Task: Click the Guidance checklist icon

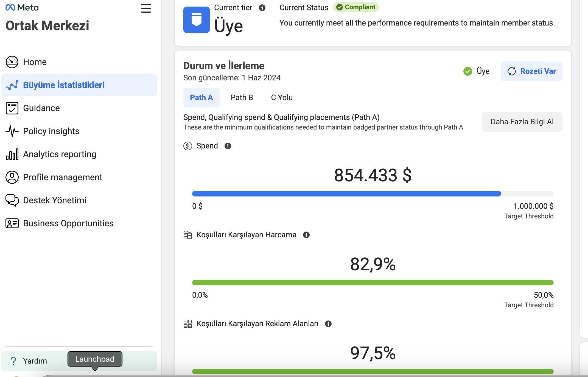Action: point(12,108)
